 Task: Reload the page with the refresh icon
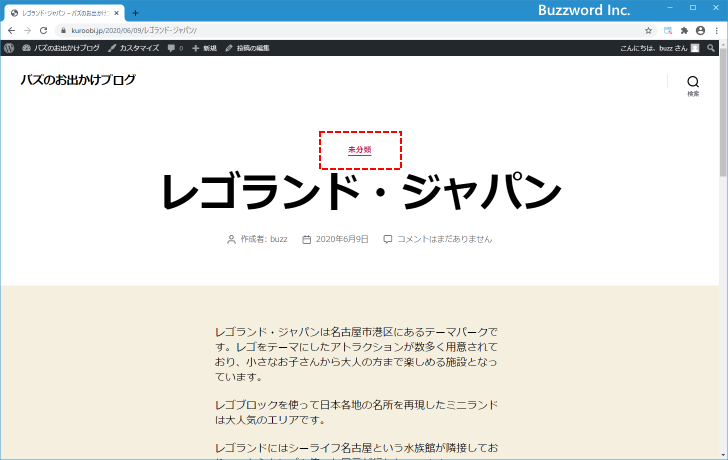(x=44, y=31)
